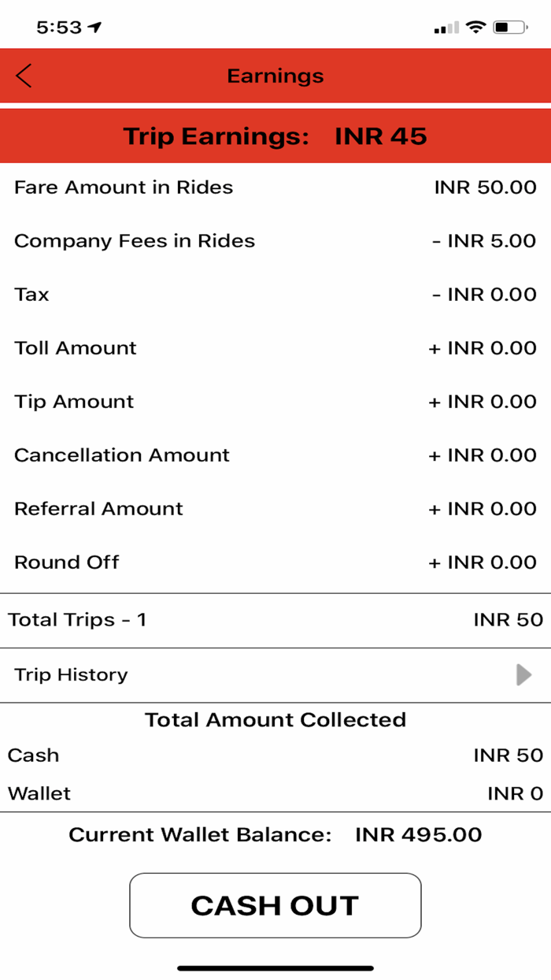This screenshot has width=551, height=980.
Task: Tap the CASH OUT button
Action: point(275,905)
